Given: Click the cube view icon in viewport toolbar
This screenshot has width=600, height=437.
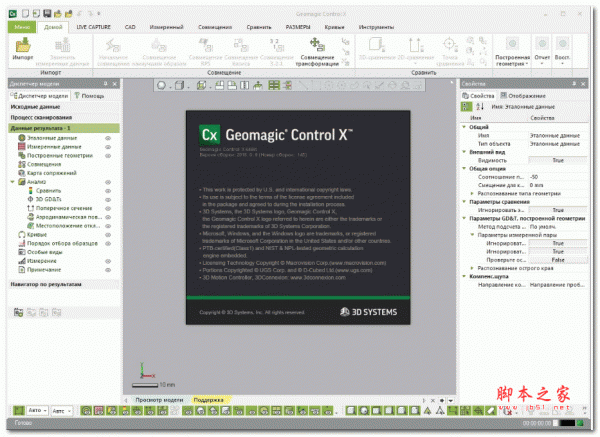Looking at the screenshot, I should click(x=179, y=85).
